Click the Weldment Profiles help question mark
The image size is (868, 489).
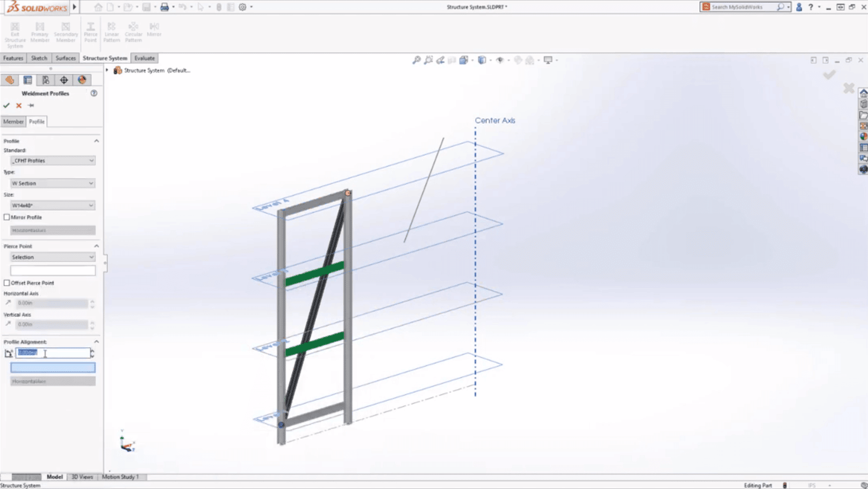pyautogui.click(x=94, y=93)
